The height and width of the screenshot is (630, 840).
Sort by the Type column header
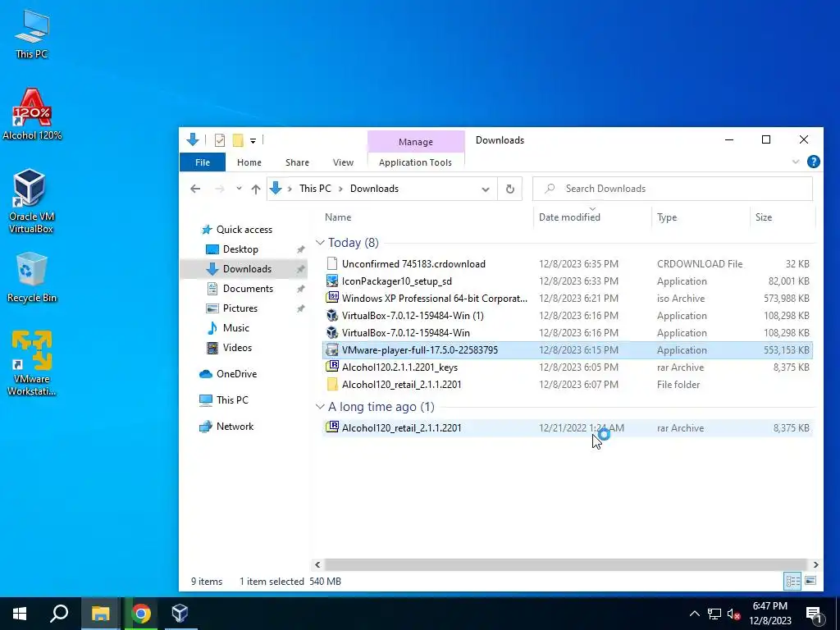[x=701, y=217]
